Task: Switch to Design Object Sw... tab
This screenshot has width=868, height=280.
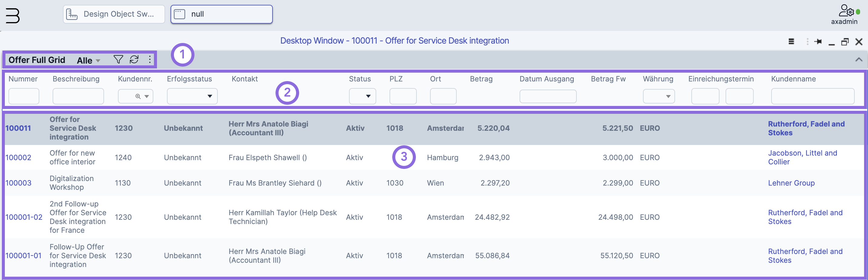Action: coord(114,14)
